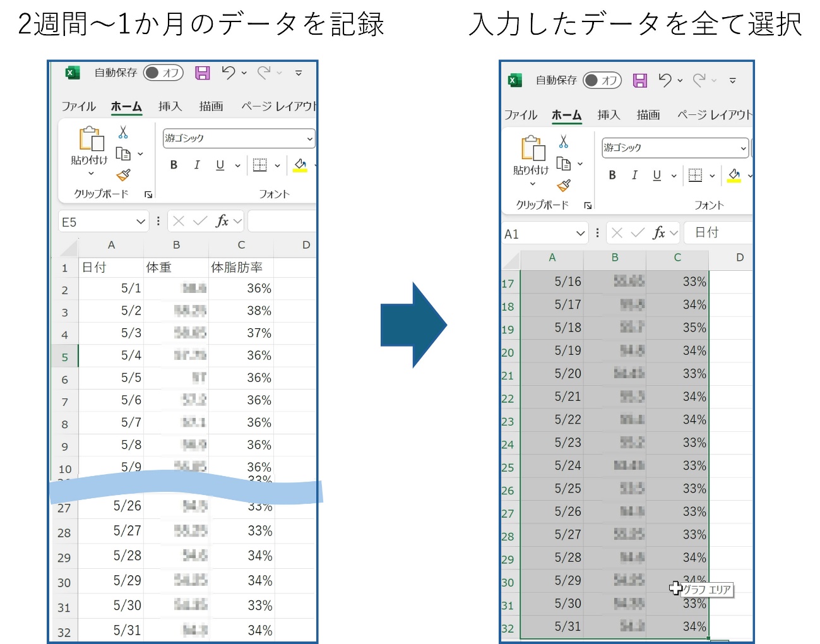Screen dimensions: 820x644
Task: Click formula Cancel X in left window
Action: coord(179,221)
